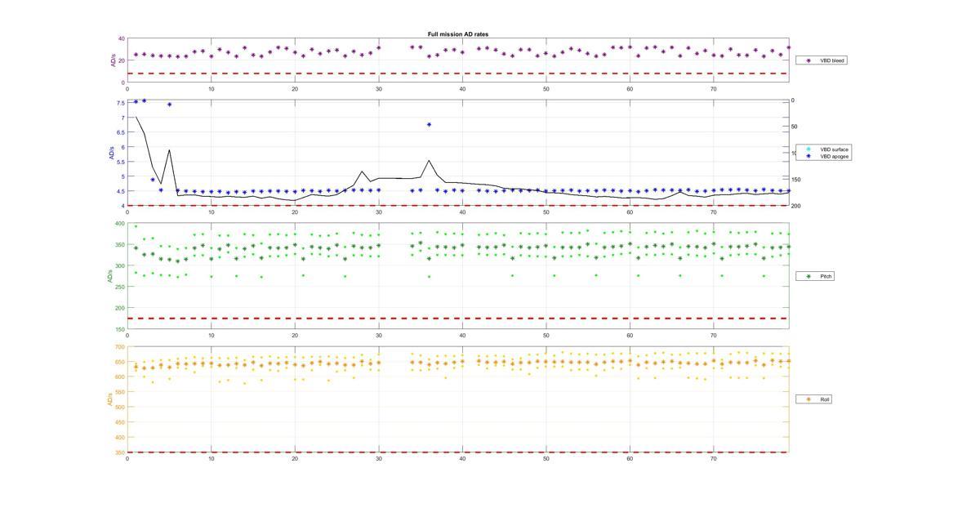Viewport: 980px width, 508px height.
Task: Click the green star marker in Pitch legend
Action: pyautogui.click(x=808, y=277)
